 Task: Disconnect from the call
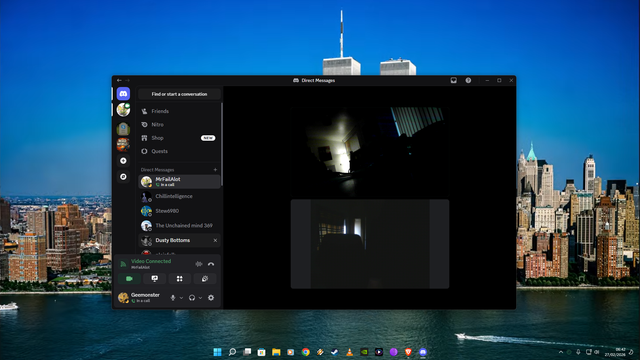211,264
